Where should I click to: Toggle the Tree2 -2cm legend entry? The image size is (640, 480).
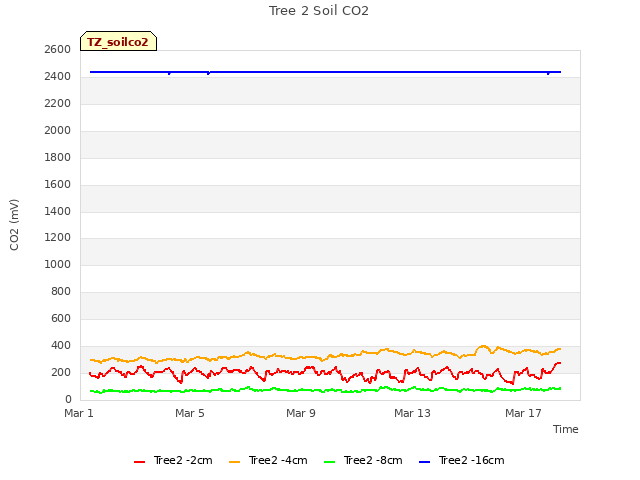click(173, 460)
